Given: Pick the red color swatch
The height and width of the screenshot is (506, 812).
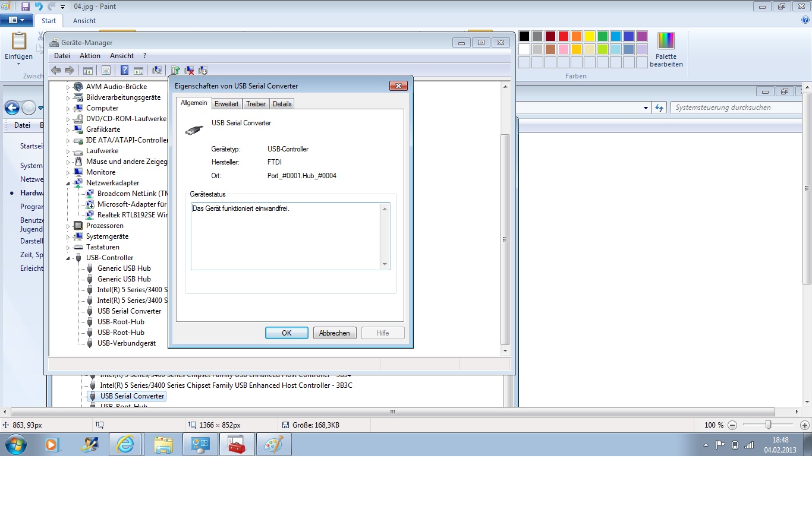Looking at the screenshot, I should (x=564, y=36).
